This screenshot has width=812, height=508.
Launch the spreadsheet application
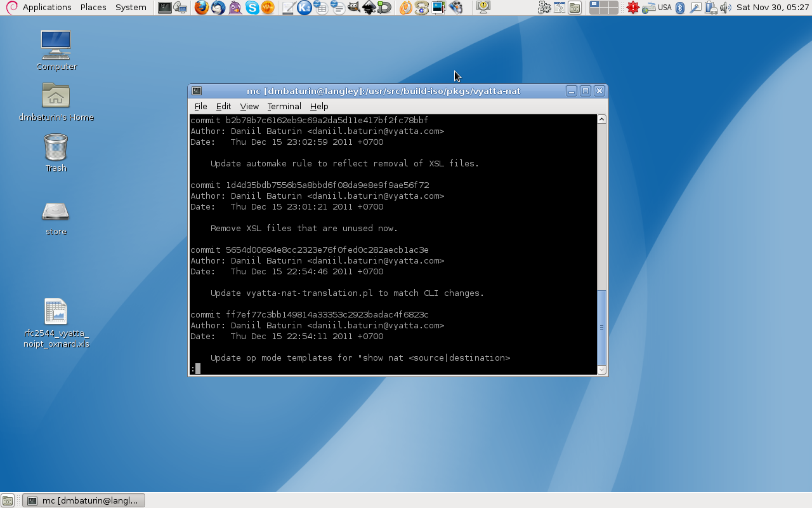[x=320, y=8]
